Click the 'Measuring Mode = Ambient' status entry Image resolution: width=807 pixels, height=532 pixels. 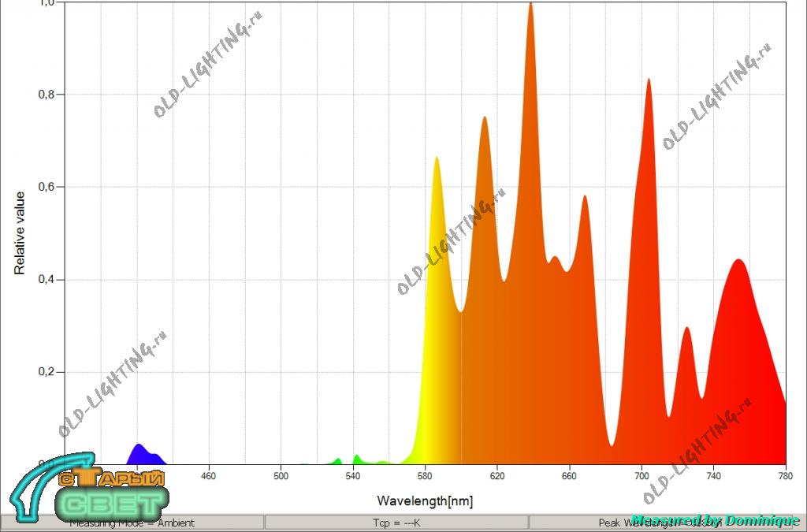click(x=132, y=523)
